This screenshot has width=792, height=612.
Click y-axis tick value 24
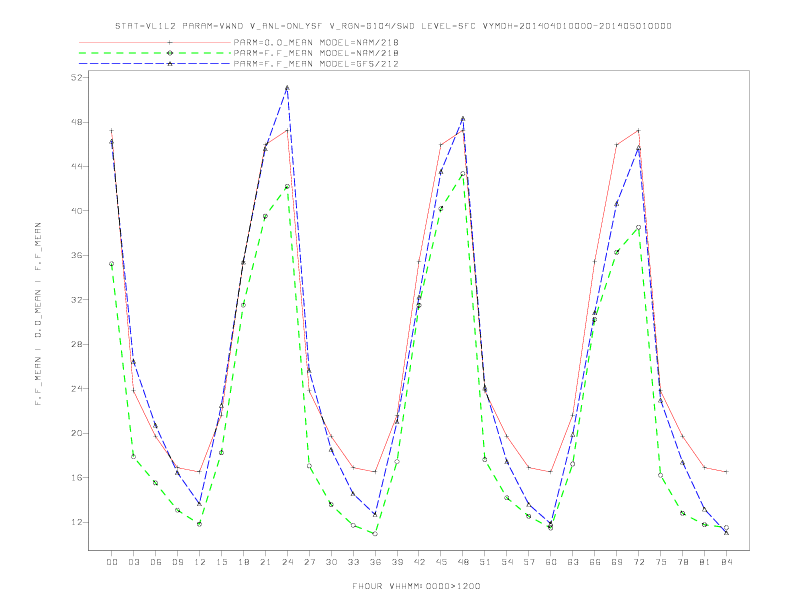click(77, 389)
